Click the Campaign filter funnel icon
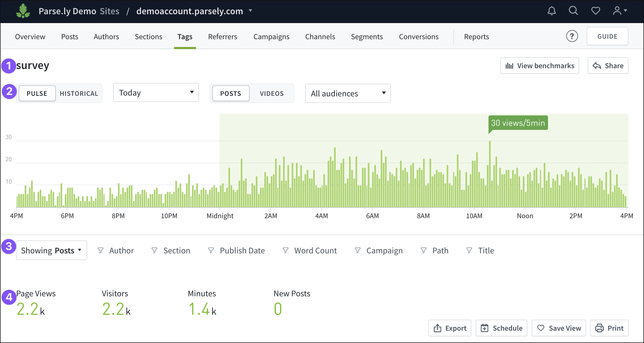This screenshot has height=343, width=644. 358,250
